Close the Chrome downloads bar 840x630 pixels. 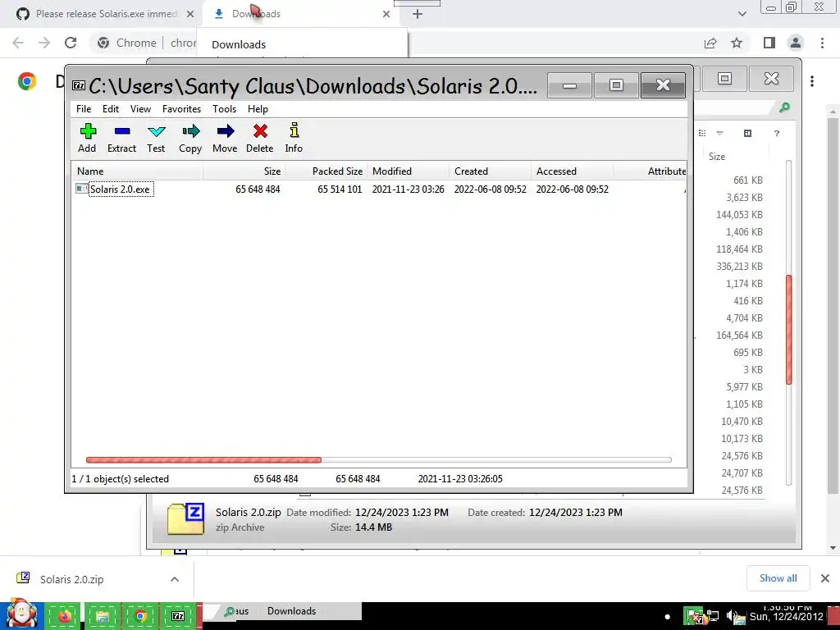click(825, 578)
